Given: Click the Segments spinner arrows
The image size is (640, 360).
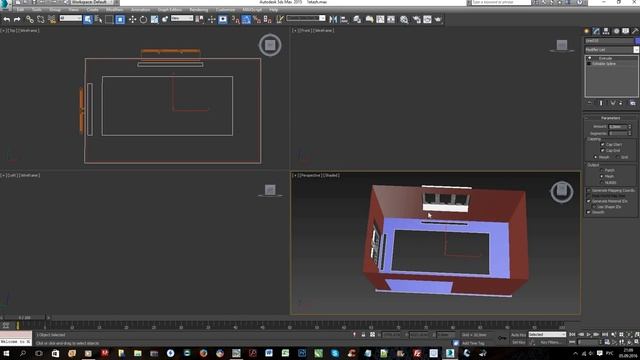Looking at the screenshot, I should pos(629,133).
